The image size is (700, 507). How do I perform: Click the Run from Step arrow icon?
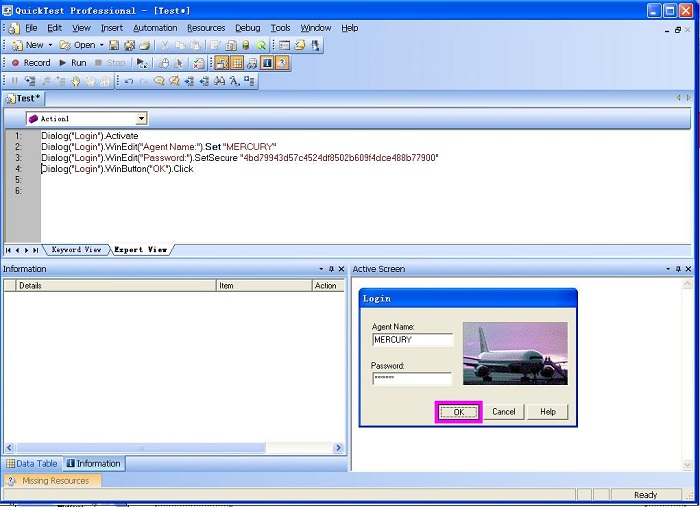coord(142,63)
